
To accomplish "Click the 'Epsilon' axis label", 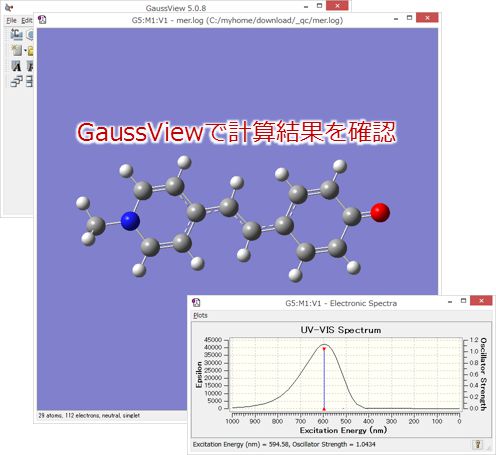I will (x=199, y=375).
